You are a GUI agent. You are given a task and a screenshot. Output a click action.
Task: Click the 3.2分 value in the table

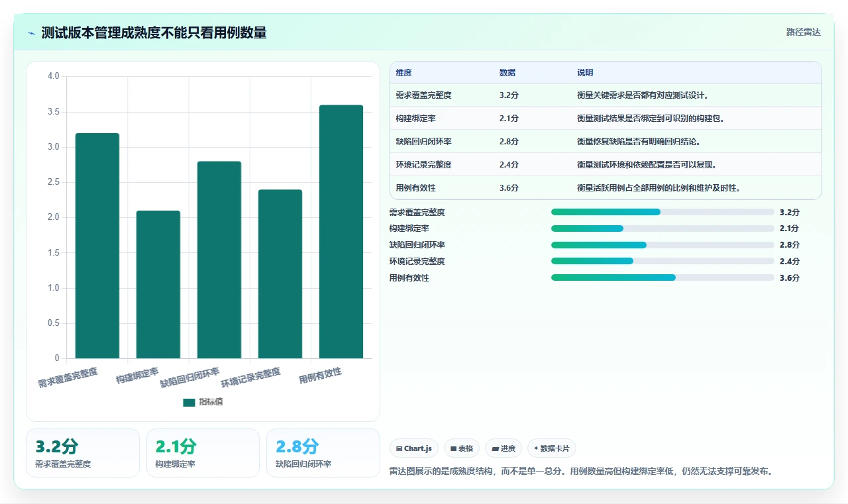click(x=509, y=95)
